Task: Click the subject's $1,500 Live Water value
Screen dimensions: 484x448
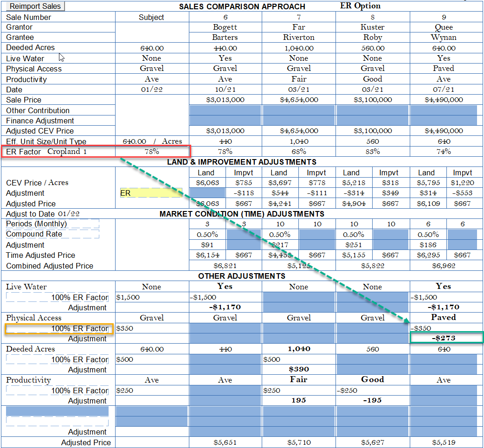Action: click(128, 297)
